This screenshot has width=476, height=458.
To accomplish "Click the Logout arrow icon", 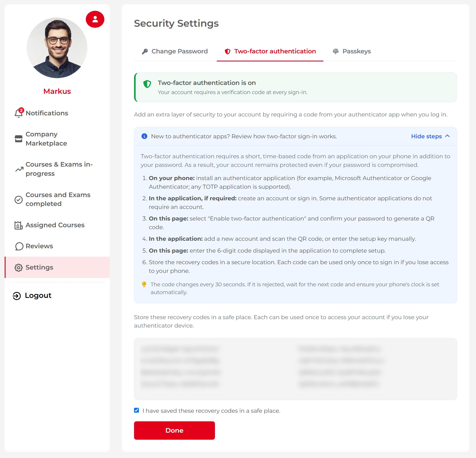I will tap(17, 296).
